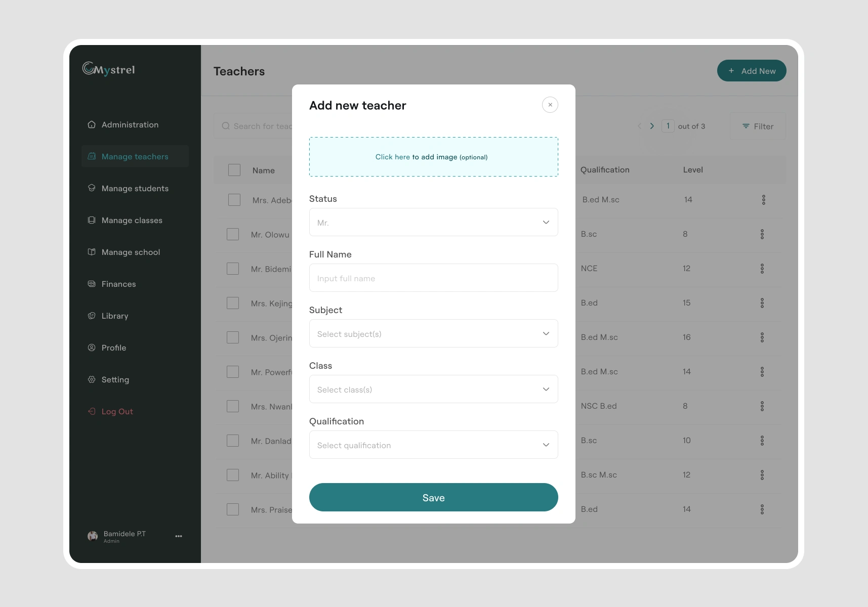
Task: Check the box for Mr. Bidemi
Action: pyautogui.click(x=233, y=269)
